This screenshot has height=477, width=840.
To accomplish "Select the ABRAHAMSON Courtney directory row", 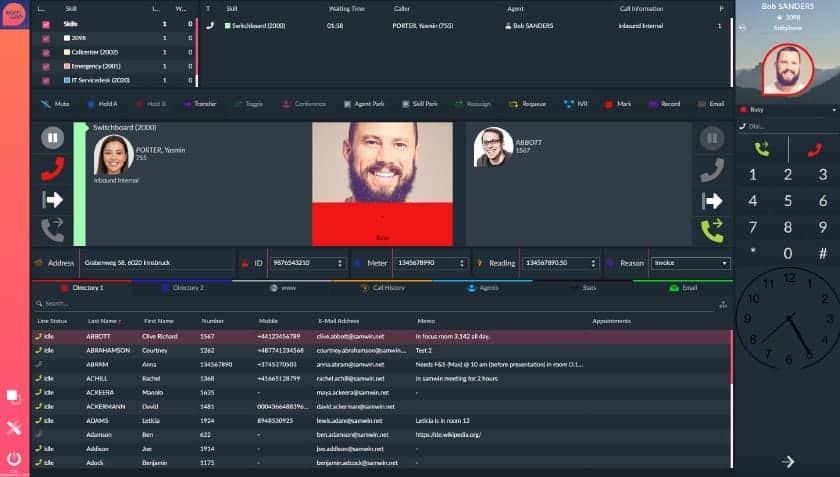I will (x=380, y=350).
